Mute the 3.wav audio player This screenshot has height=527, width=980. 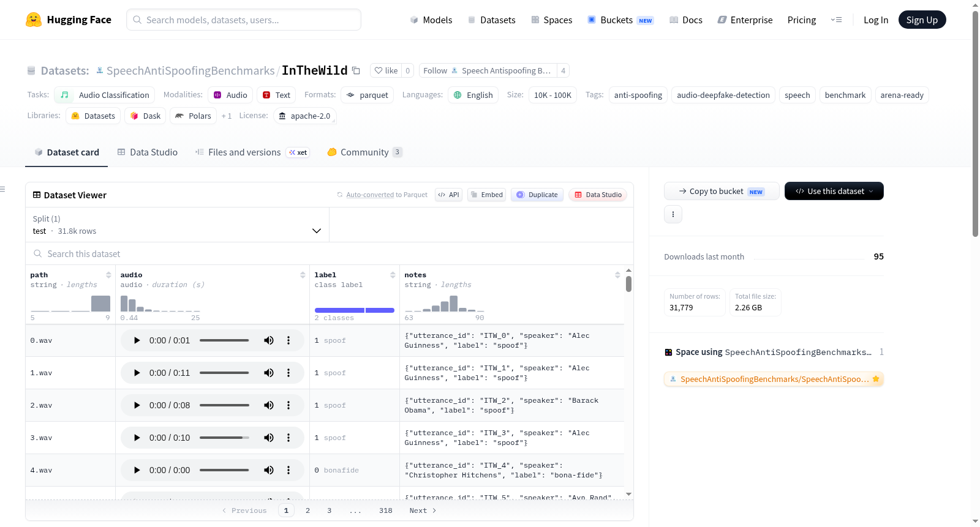[x=269, y=438]
